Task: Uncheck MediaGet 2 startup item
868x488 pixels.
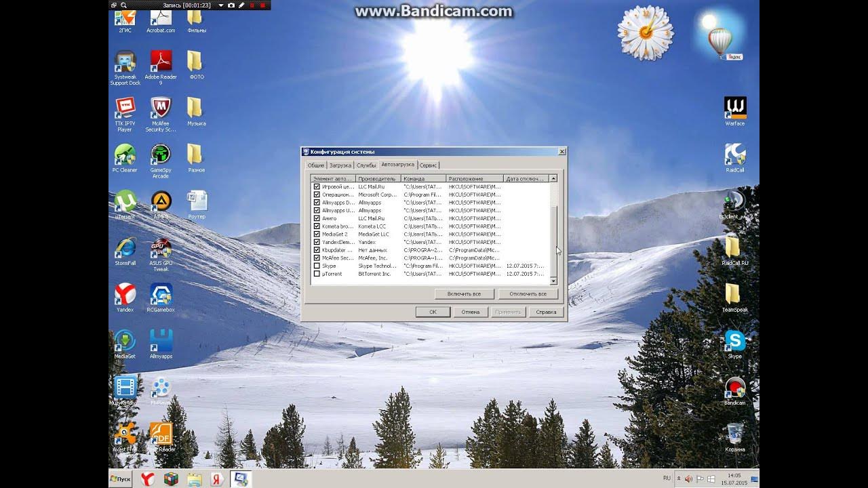Action: (x=317, y=235)
